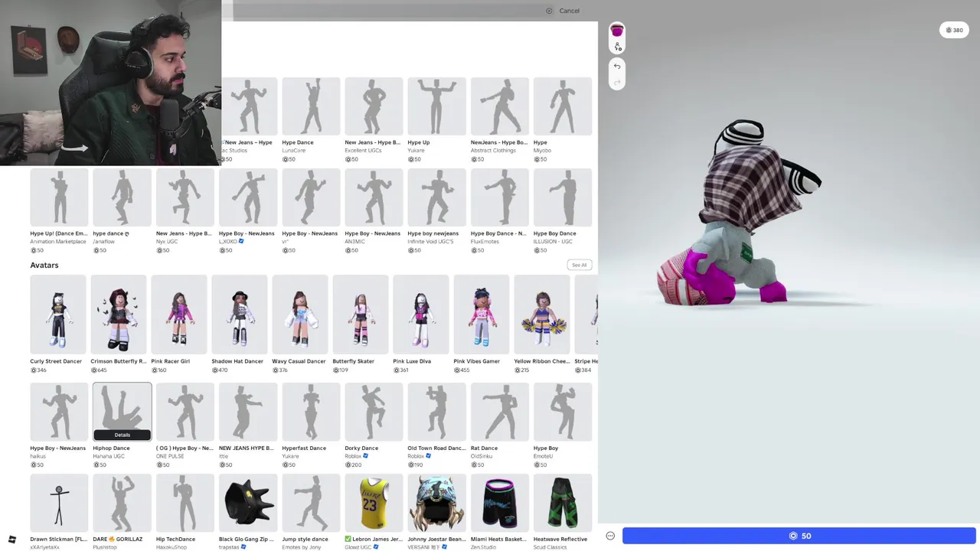Open the Yellow Ribbon Cheerleader avatar

pyautogui.click(x=542, y=324)
